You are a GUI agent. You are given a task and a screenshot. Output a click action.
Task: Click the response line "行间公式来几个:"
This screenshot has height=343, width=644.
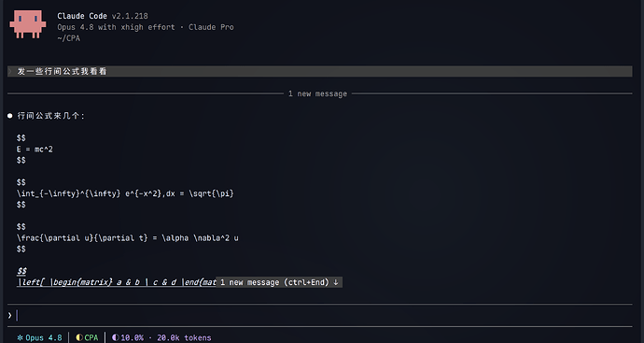[50, 116]
